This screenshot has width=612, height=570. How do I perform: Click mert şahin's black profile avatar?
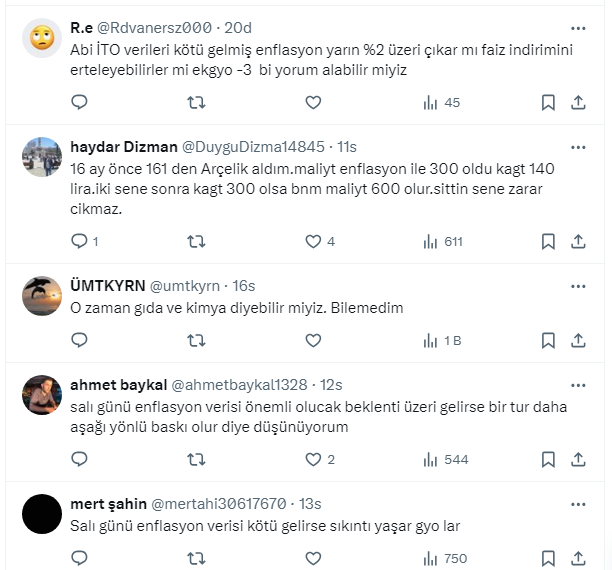42,514
